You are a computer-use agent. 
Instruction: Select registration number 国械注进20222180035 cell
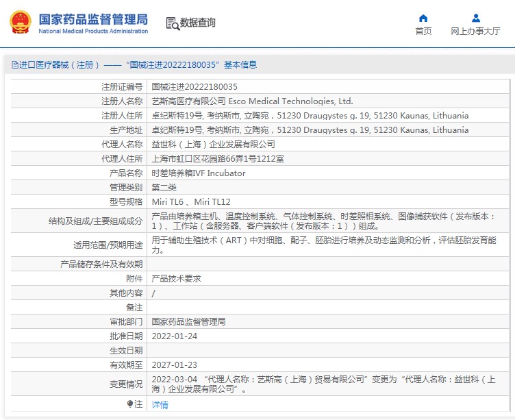tap(194, 87)
